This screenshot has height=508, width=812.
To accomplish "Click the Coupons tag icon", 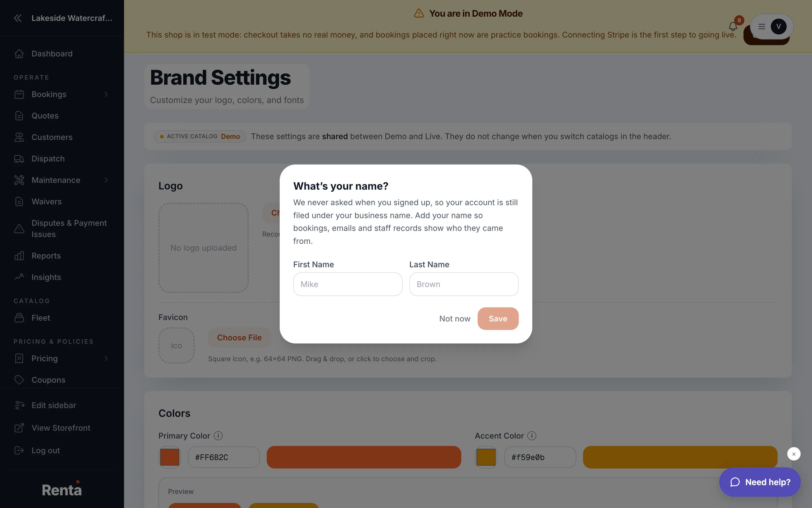I will point(19,380).
